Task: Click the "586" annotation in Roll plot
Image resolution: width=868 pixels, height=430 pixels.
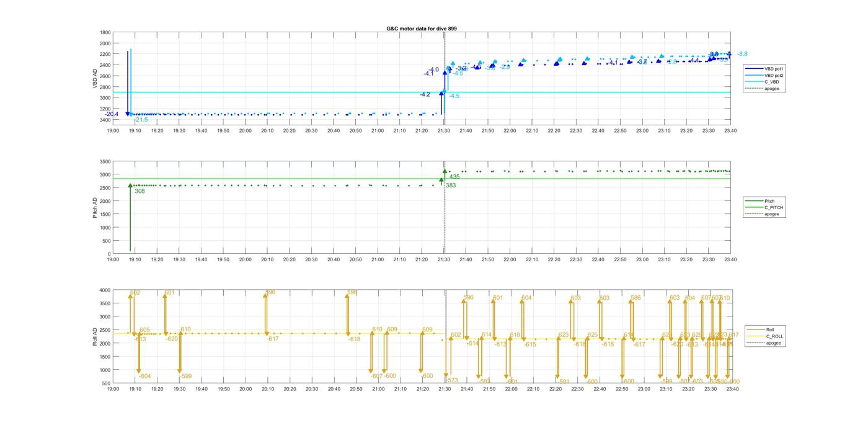Action: point(635,298)
